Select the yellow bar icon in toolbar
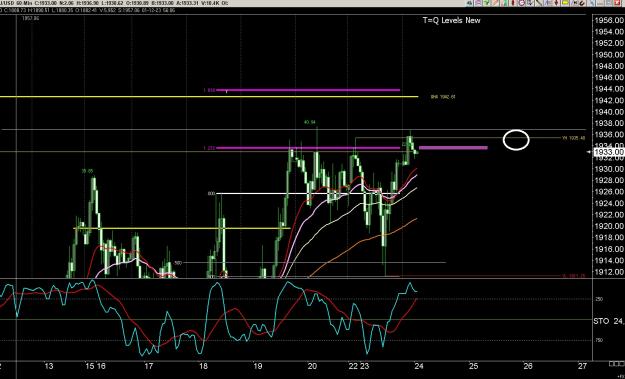Viewport: 625px width, 379px height. tap(565, 3)
